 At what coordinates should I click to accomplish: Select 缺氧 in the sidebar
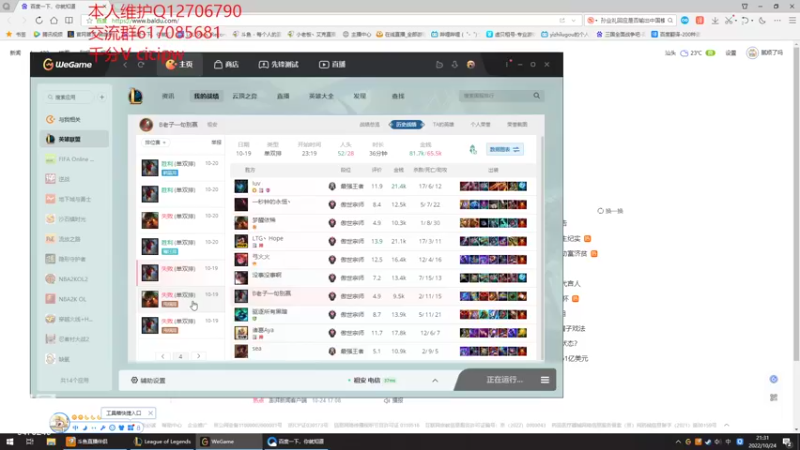tap(74, 359)
